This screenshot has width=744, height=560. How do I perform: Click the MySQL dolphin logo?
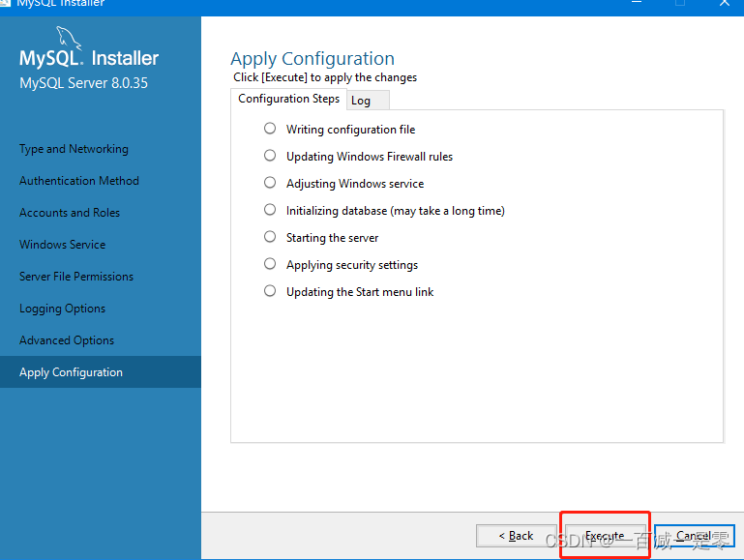(x=69, y=38)
